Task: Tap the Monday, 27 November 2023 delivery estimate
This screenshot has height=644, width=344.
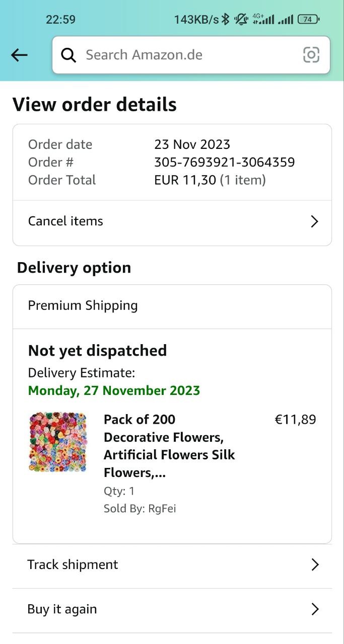Action: click(114, 390)
